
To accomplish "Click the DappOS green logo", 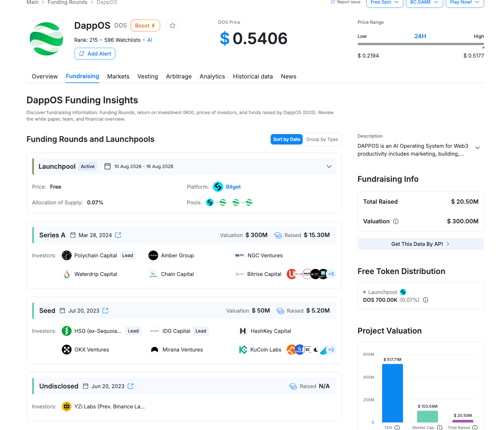I will [46, 39].
